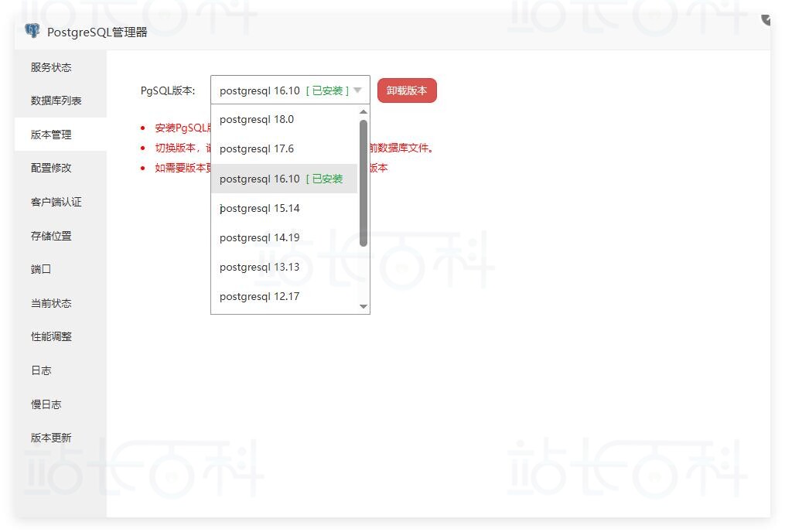Open the 客户端认证 sidebar tab
The height and width of the screenshot is (532, 785).
(60, 202)
